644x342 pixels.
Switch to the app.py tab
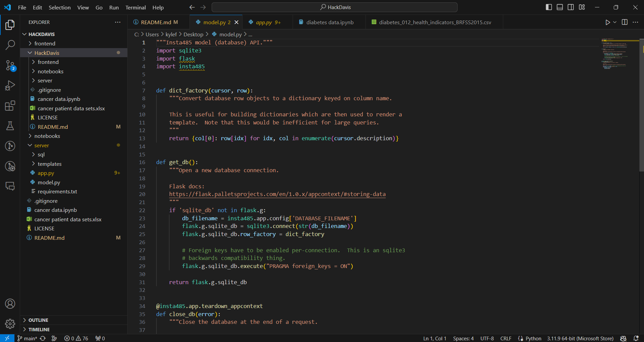264,22
